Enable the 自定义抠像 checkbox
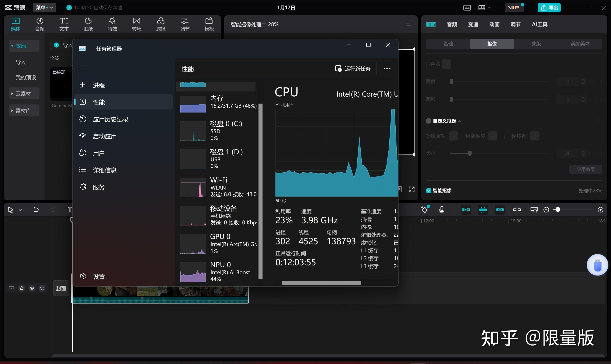The height and width of the screenshot is (364, 611). tap(428, 121)
